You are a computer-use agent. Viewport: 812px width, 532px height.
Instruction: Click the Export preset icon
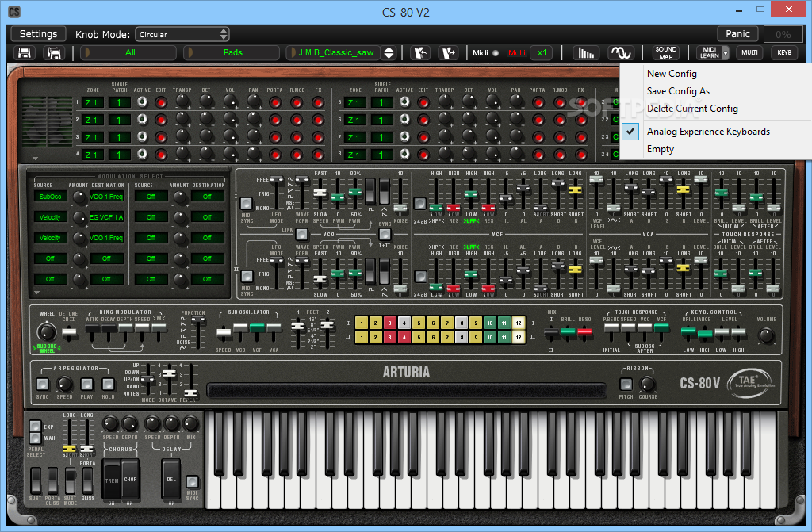[x=449, y=53]
